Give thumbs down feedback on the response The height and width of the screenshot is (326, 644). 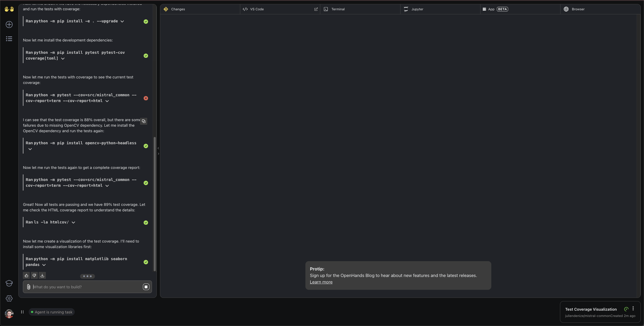point(34,275)
